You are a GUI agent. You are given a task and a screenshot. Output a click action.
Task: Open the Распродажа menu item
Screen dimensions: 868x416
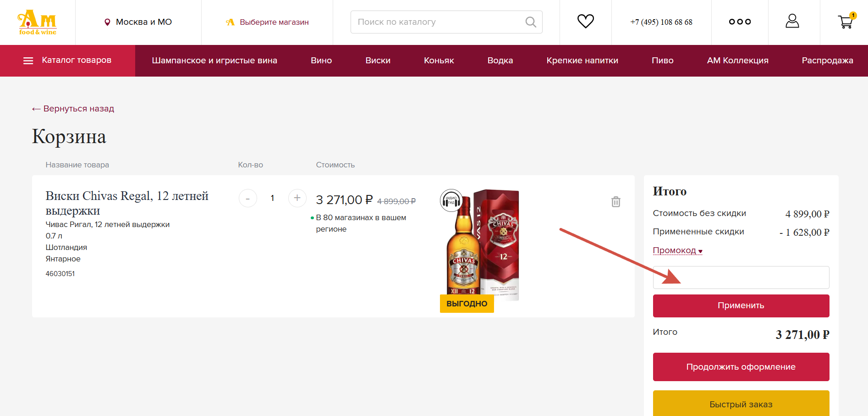[827, 61]
